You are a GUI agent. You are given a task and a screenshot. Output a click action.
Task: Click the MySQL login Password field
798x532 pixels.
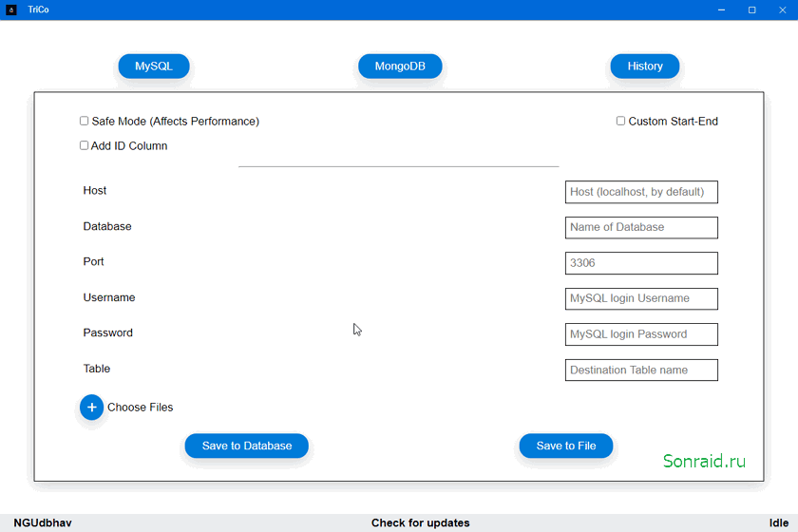[x=641, y=334]
